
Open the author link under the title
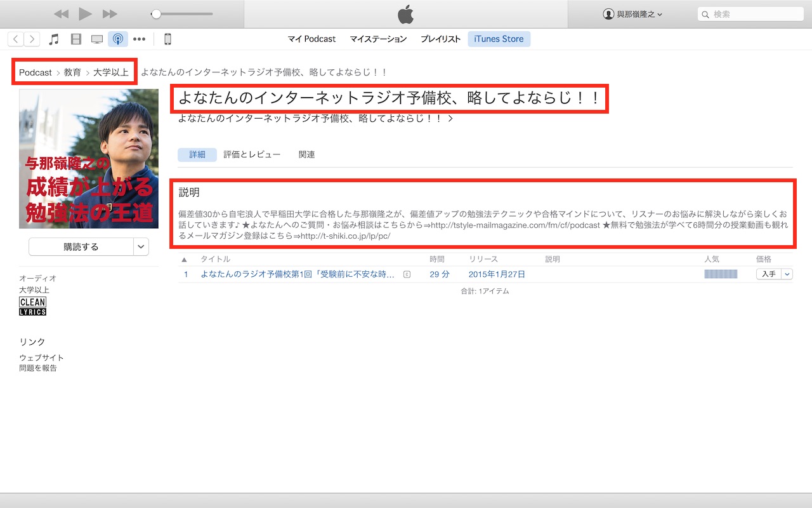coord(315,118)
